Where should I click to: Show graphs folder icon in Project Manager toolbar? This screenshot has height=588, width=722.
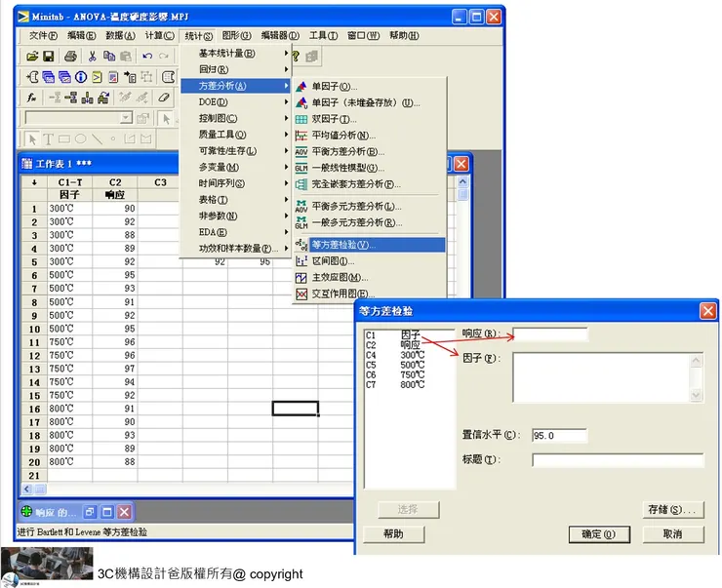[x=65, y=77]
